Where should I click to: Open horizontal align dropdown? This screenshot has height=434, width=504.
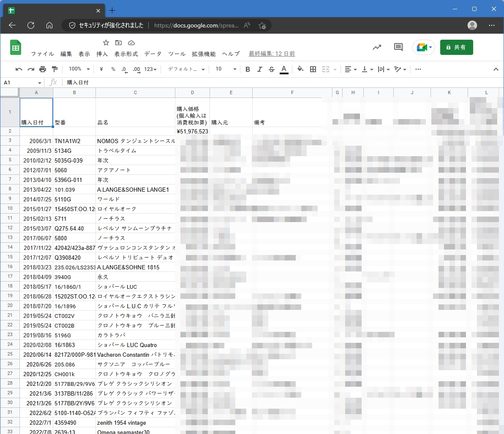click(350, 69)
